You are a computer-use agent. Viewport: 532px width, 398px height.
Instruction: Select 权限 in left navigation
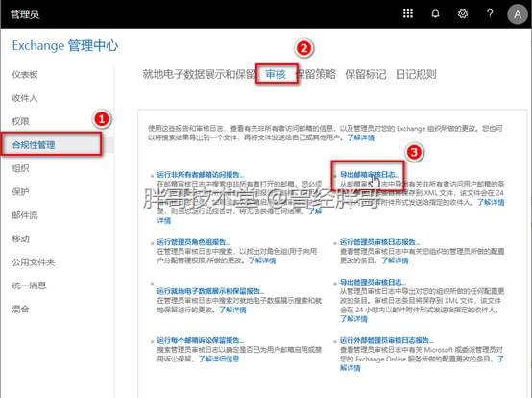tap(20, 121)
